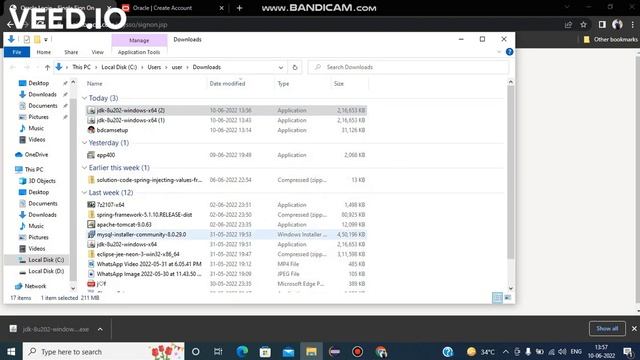Sort files by Date modified column
640x360 pixels.
coord(227,84)
